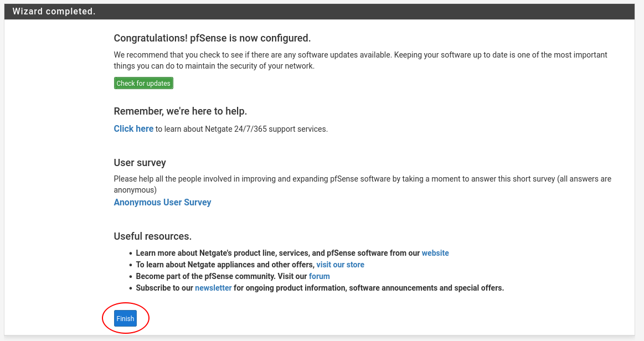This screenshot has height=341, width=644.
Task: Open the Anonymous User Survey link
Action: coord(162,203)
